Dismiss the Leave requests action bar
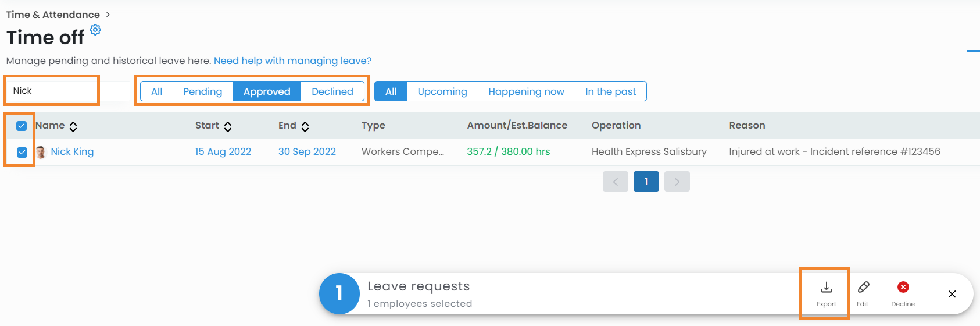Screen dimensions: 980x326 (952, 294)
